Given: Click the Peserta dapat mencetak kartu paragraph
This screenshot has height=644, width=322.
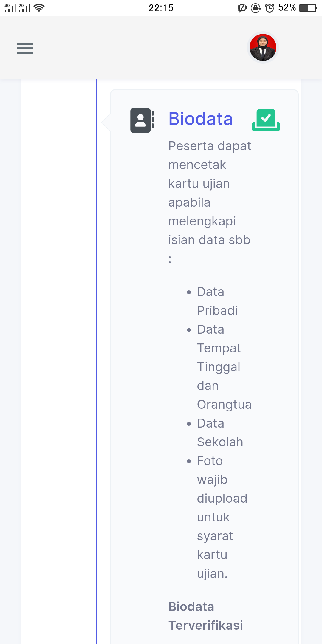Looking at the screenshot, I should pos(209,193).
